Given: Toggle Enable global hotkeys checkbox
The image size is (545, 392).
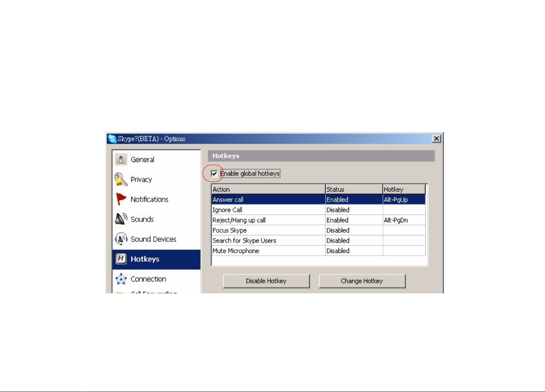Looking at the screenshot, I should 214,174.
